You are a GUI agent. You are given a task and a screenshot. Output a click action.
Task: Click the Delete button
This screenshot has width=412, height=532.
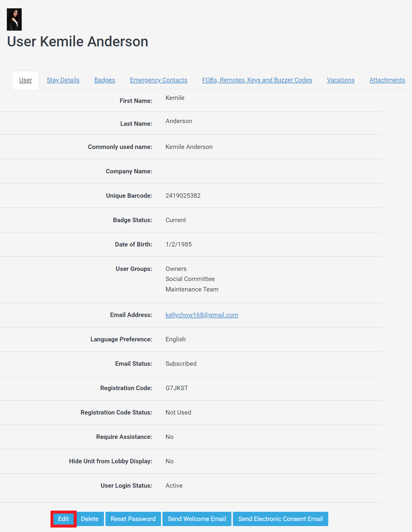pyautogui.click(x=90, y=519)
